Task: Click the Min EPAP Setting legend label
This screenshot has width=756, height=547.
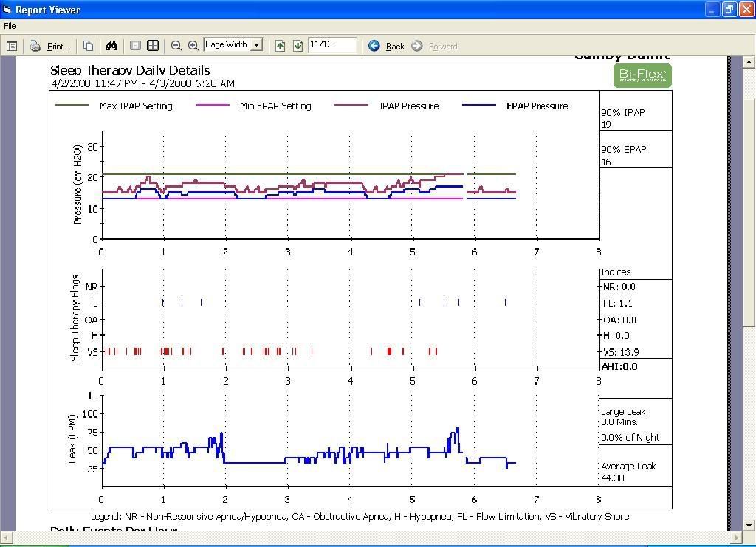Action: click(275, 106)
